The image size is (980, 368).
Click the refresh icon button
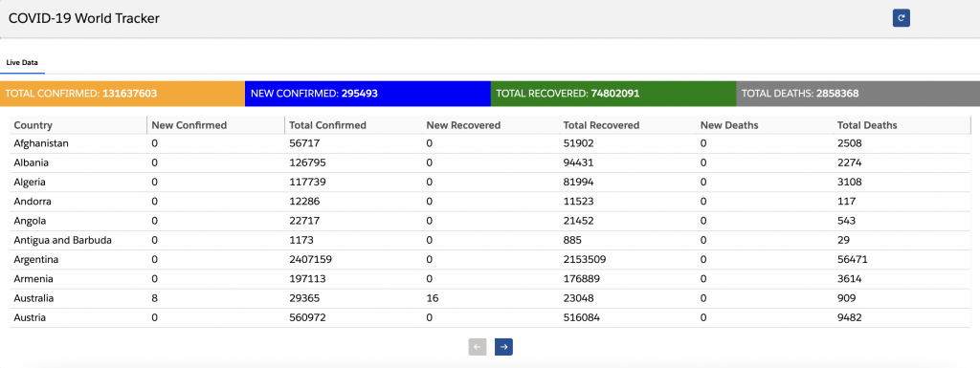901,18
